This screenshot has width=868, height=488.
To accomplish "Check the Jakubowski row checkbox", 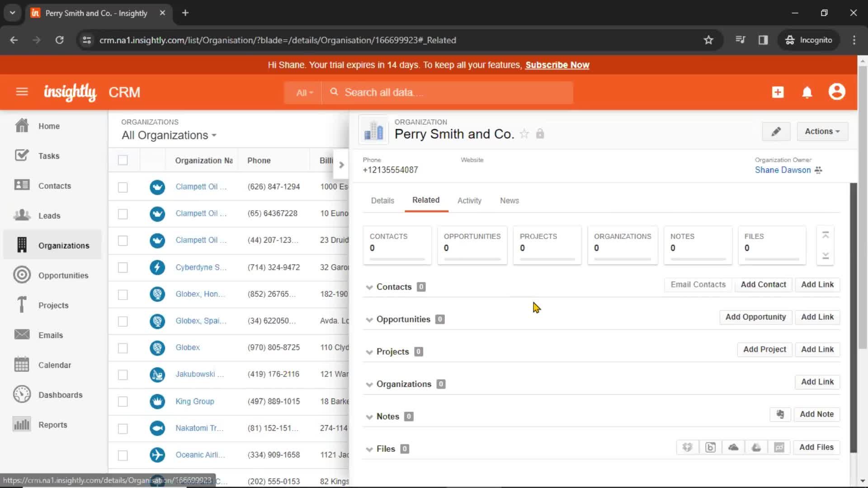I will tap(123, 375).
